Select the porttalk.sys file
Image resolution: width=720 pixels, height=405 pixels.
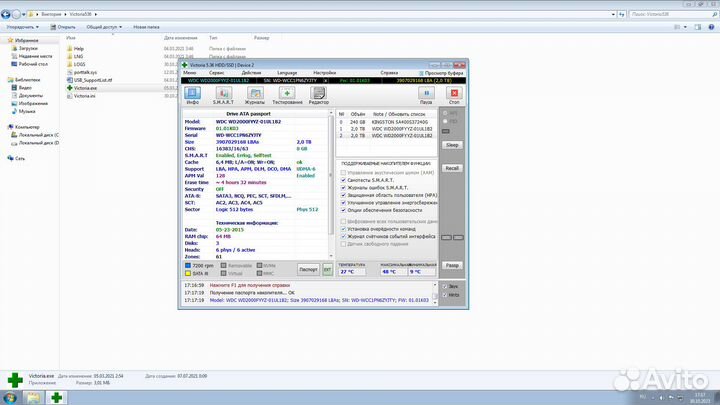click(82, 72)
